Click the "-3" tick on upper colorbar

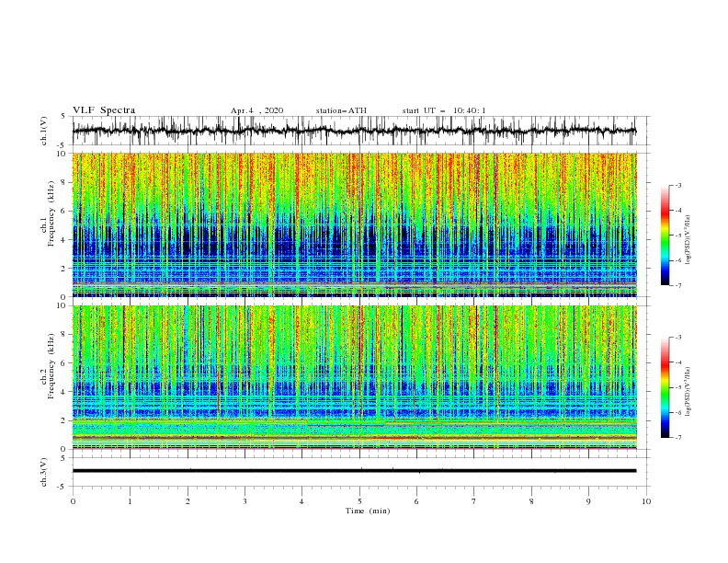click(x=677, y=185)
